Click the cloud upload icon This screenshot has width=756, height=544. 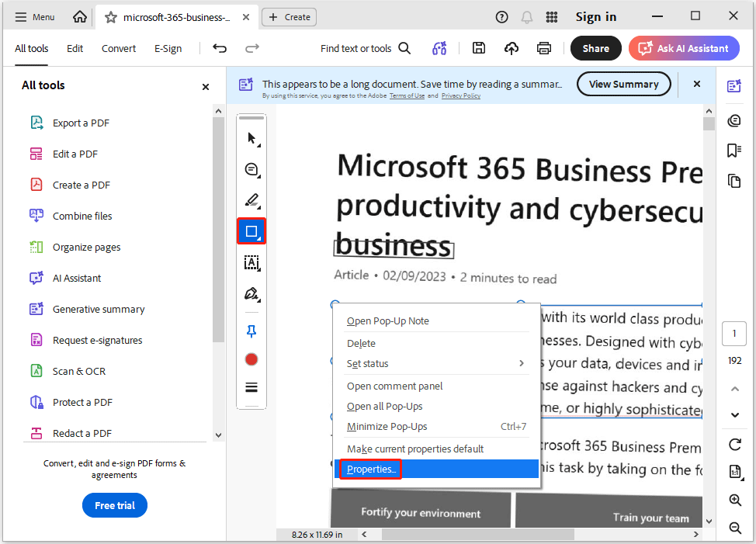[x=512, y=48]
